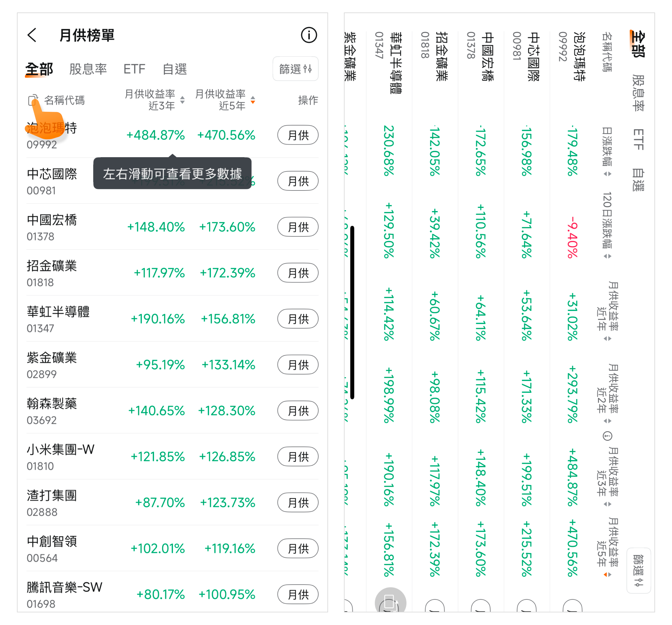
Task: Sort by 月供收益率近1年 arrows in landscape view
Action: [x=607, y=339]
